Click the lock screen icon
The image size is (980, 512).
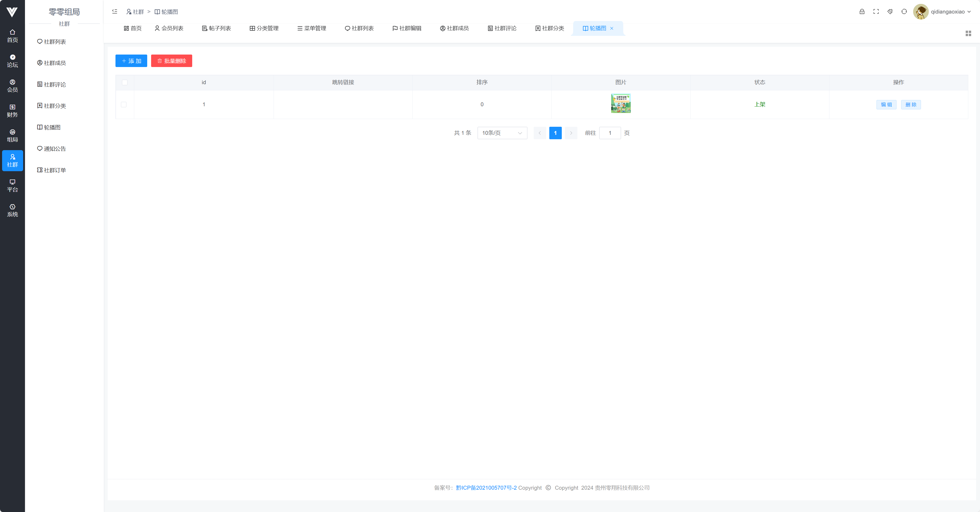pyautogui.click(x=862, y=12)
